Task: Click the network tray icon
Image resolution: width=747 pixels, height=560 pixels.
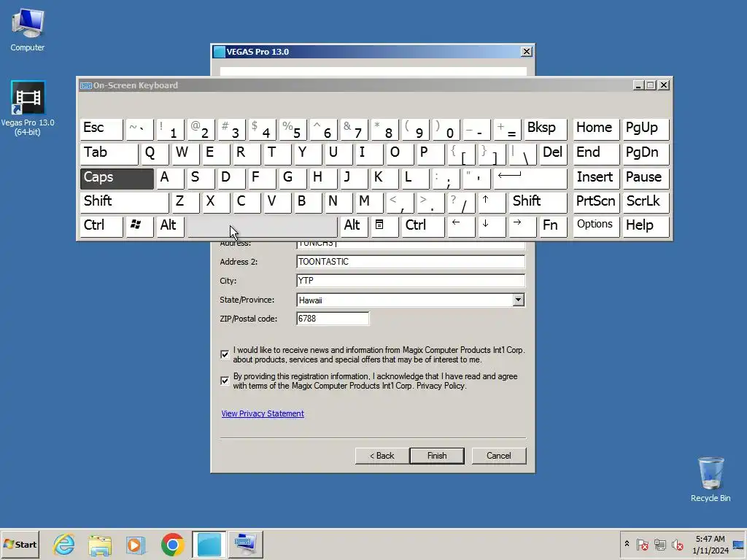Action: point(660,544)
